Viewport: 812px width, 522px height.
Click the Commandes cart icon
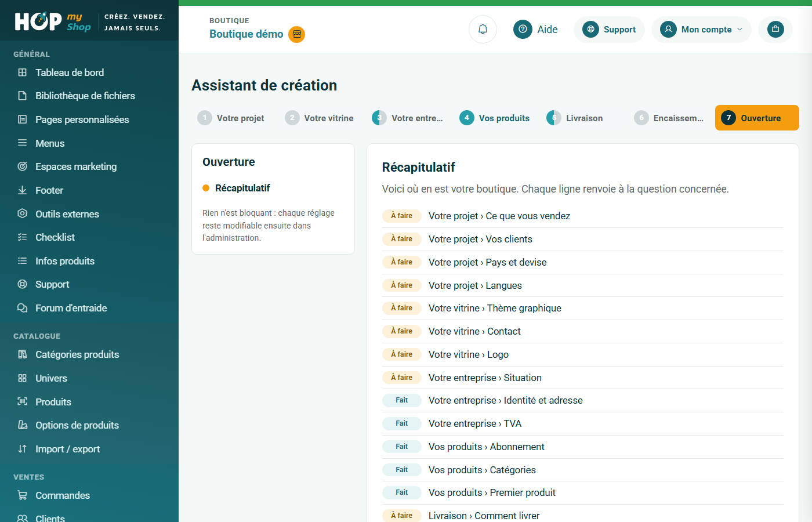pyautogui.click(x=23, y=495)
